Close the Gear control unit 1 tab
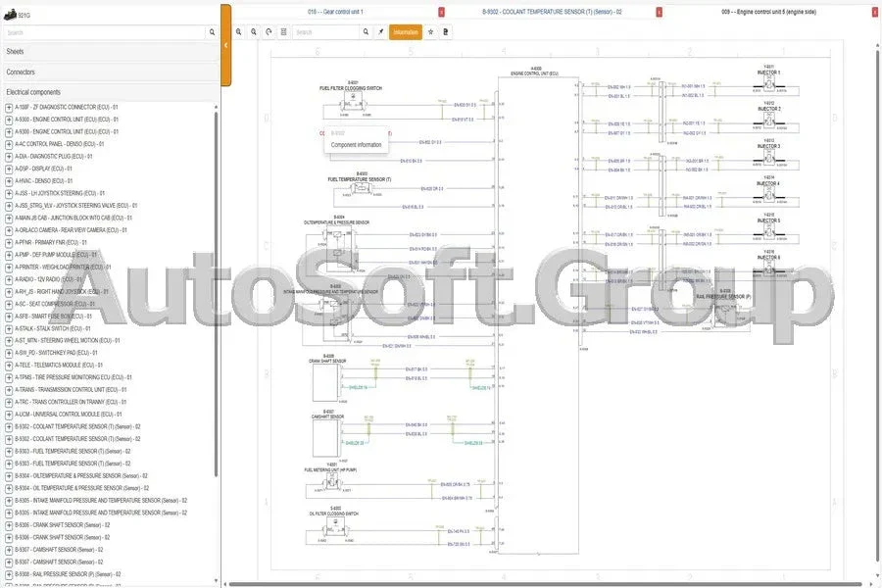The width and height of the screenshot is (882, 588). point(441,12)
